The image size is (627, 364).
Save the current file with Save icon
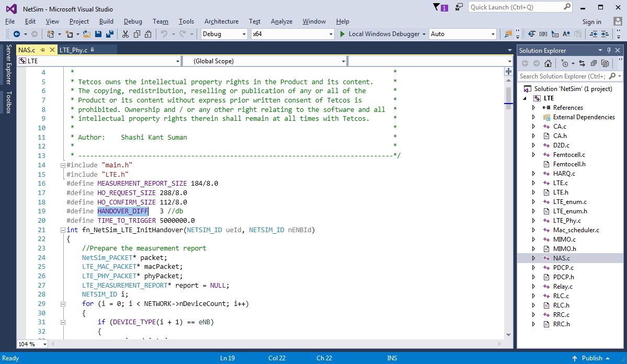(x=98, y=34)
